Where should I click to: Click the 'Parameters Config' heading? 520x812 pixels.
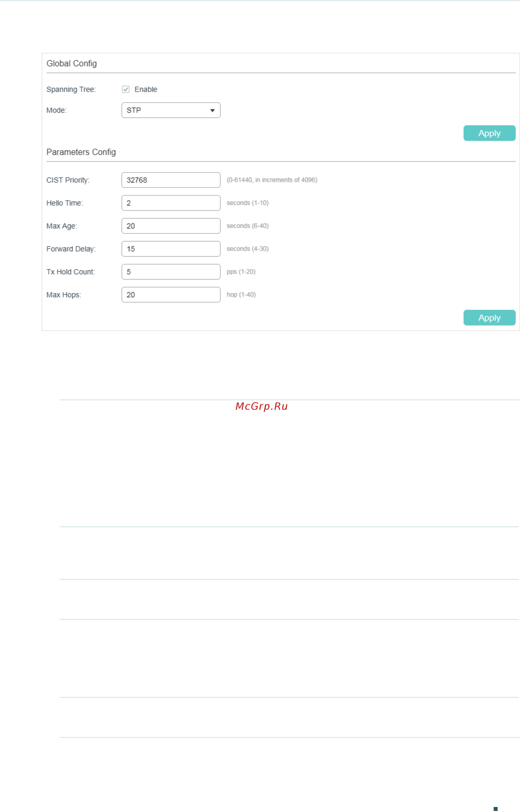pos(81,152)
